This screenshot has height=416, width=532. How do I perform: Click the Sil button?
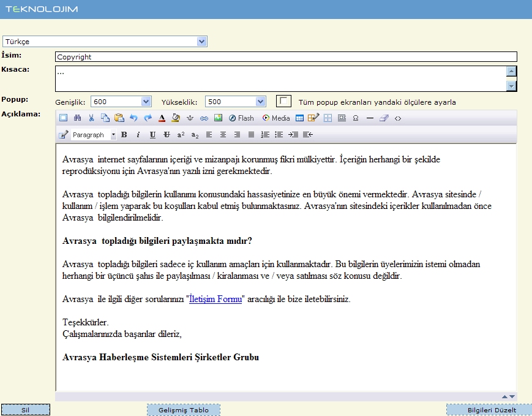(x=26, y=409)
